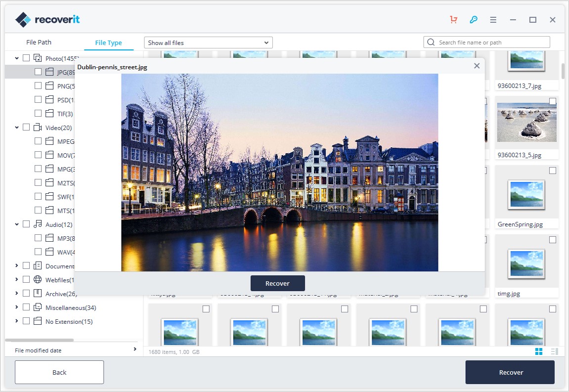Collapse the Video tree node
The height and width of the screenshot is (392, 569).
click(x=17, y=128)
